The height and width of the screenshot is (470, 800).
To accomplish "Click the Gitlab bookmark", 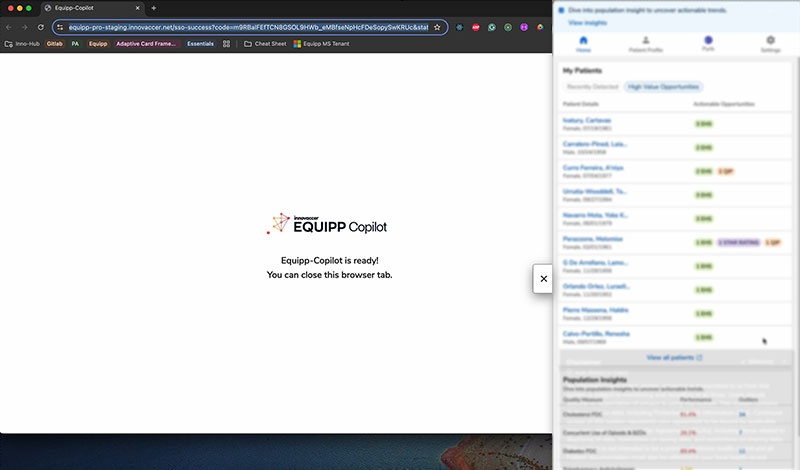I will (54, 44).
